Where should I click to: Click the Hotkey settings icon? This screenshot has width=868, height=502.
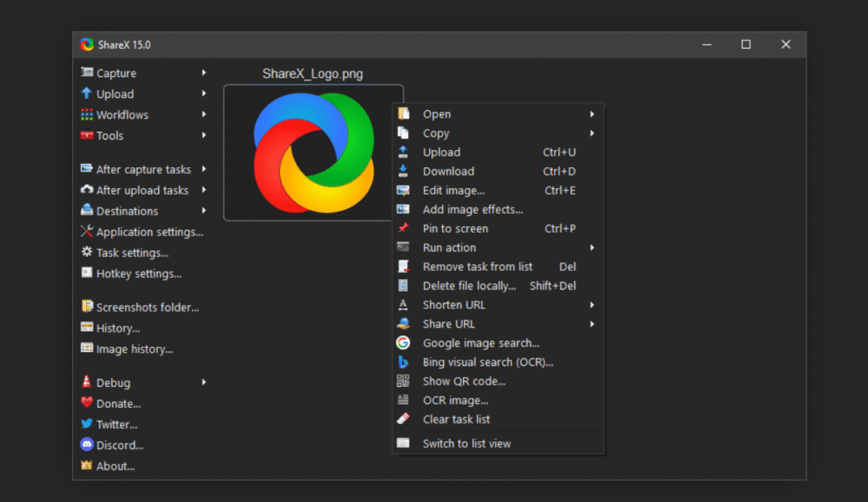point(86,273)
